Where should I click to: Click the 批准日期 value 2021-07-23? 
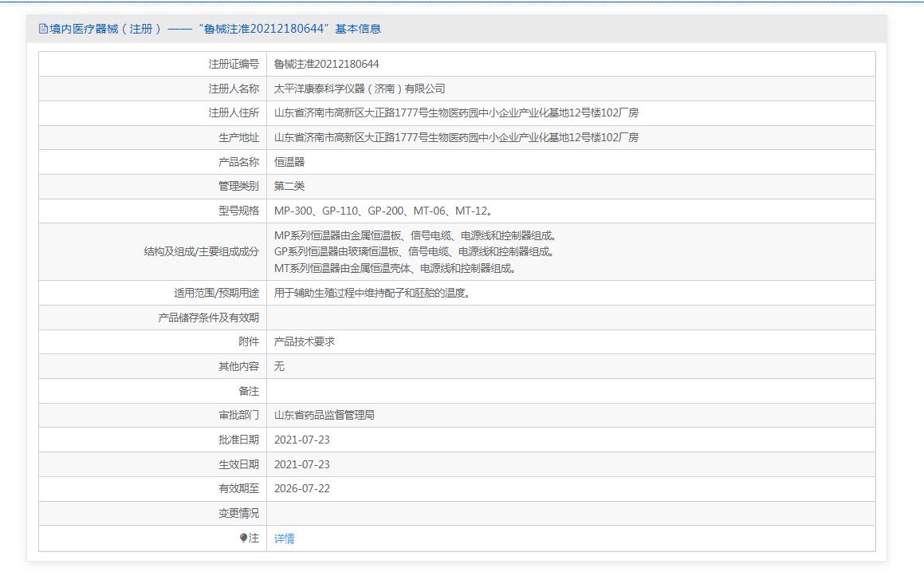pyautogui.click(x=301, y=440)
